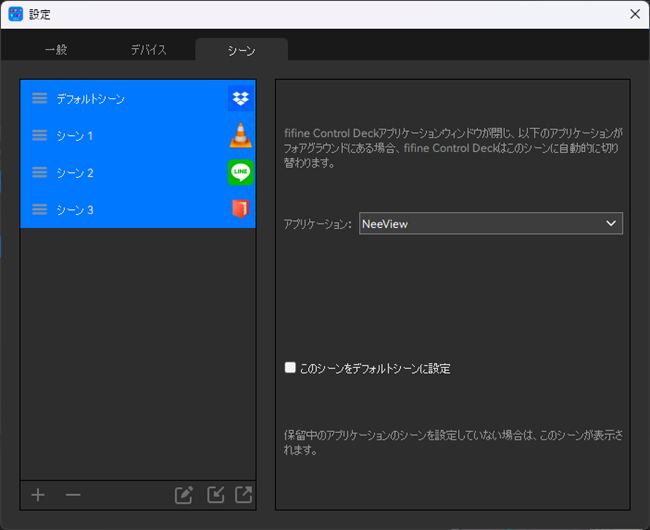Remove scene with the minus icon

coord(72,495)
